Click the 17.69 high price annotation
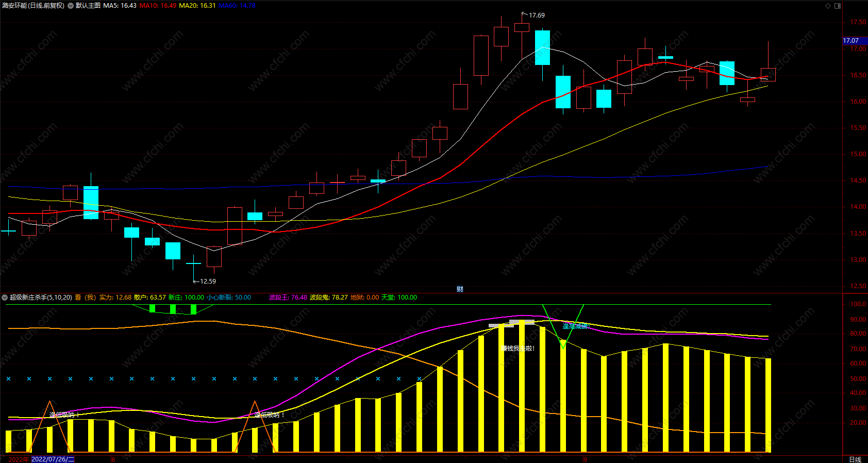This screenshot has width=868, height=463. (x=537, y=15)
